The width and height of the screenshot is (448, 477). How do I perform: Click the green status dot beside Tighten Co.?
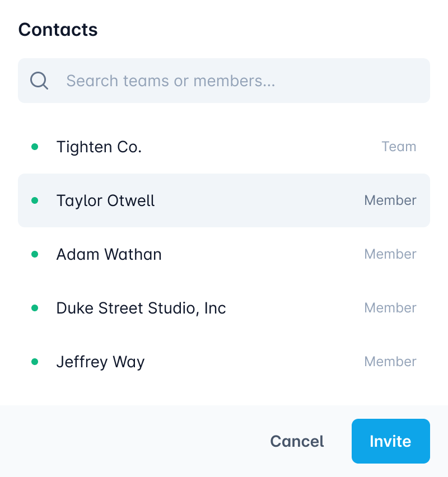pos(35,147)
